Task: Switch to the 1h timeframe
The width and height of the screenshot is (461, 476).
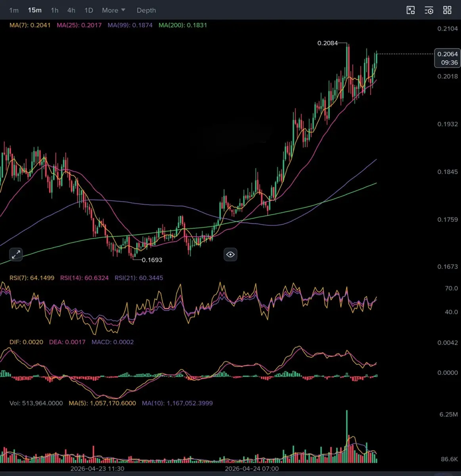Action: [x=55, y=10]
